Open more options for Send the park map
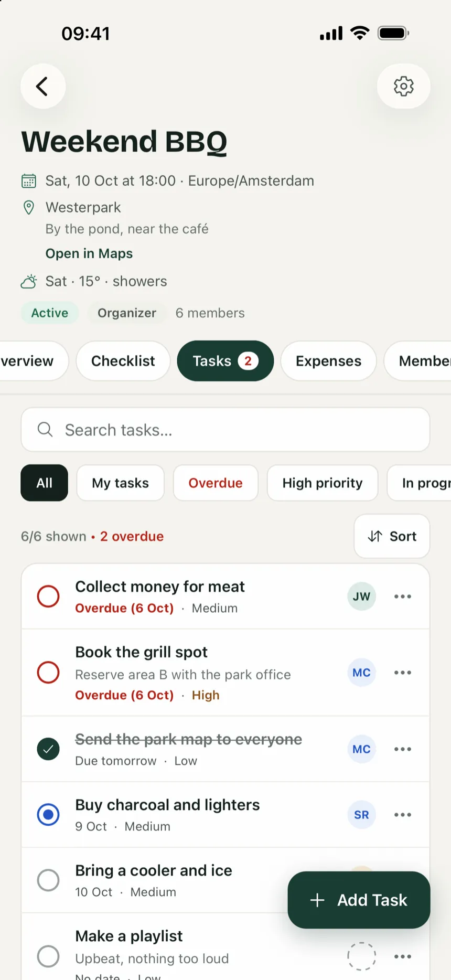This screenshot has height=980, width=451. (x=403, y=749)
